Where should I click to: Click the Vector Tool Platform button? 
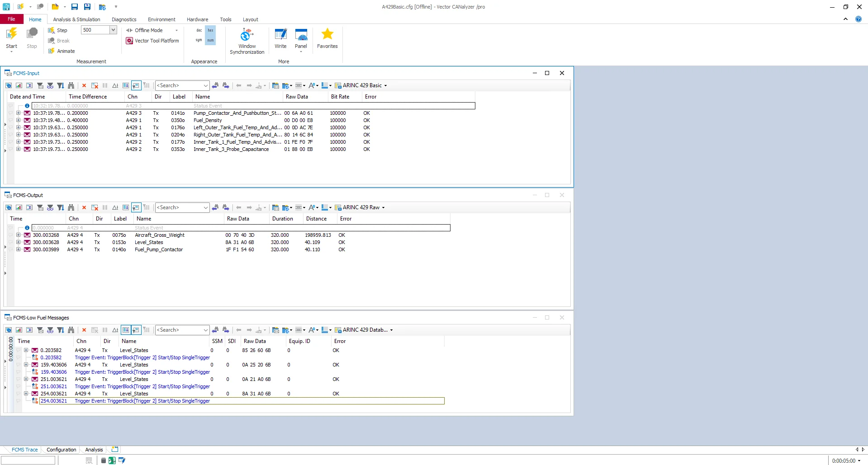(x=152, y=41)
